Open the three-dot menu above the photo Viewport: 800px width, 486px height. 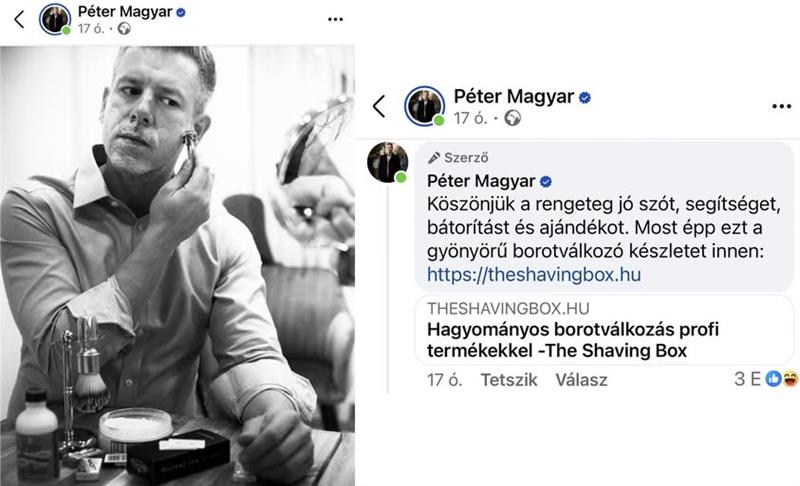pos(335,19)
